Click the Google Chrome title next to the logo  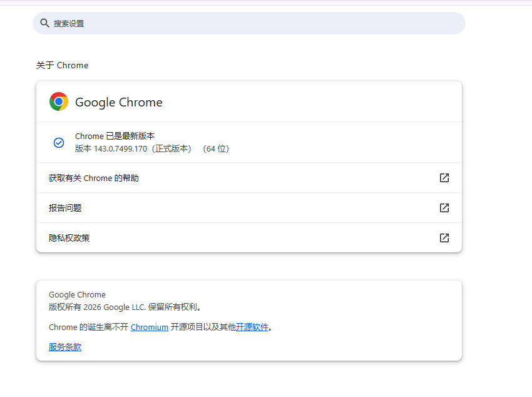tap(119, 102)
